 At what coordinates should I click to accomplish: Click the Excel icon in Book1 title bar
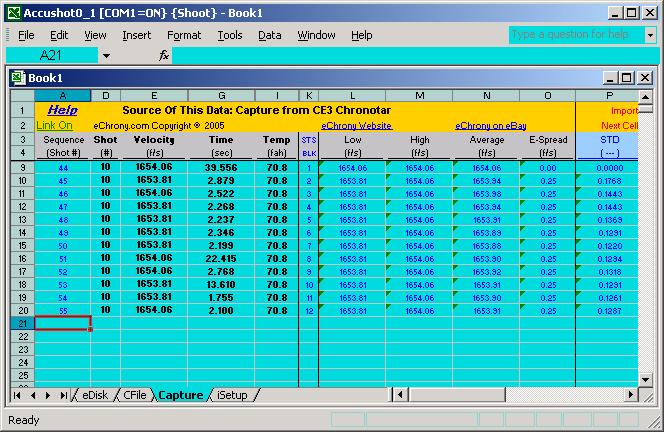[x=17, y=78]
